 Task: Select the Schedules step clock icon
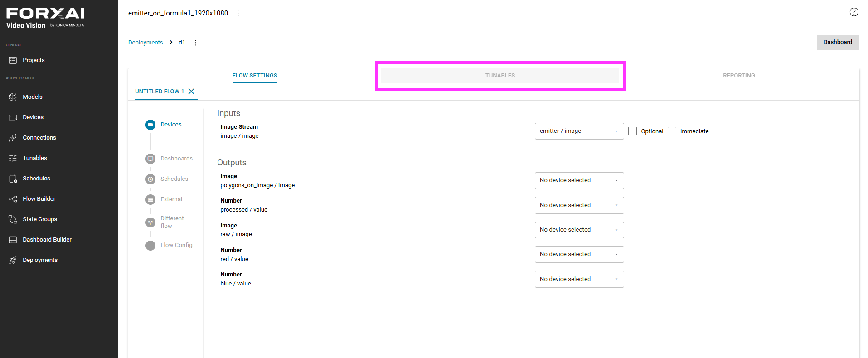(150, 179)
